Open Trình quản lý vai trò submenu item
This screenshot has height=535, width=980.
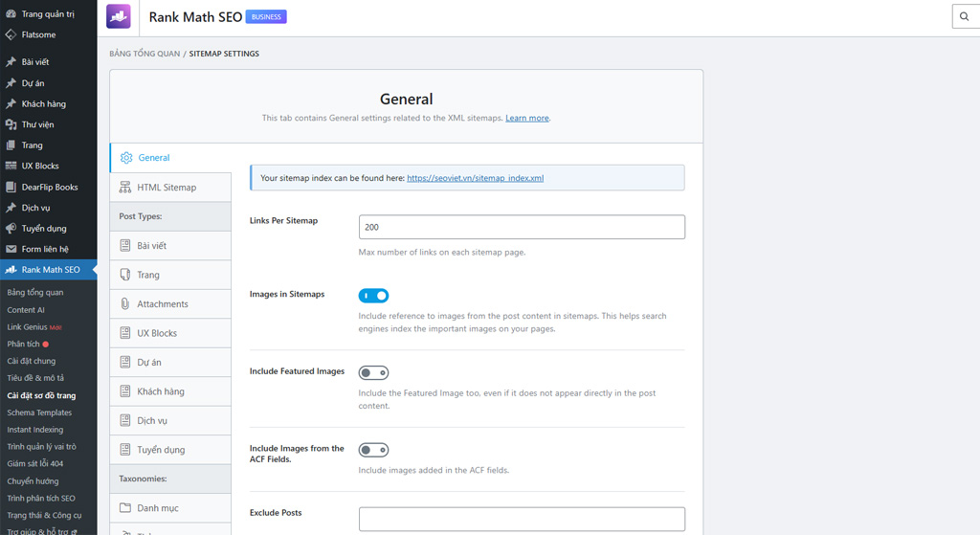click(42, 446)
